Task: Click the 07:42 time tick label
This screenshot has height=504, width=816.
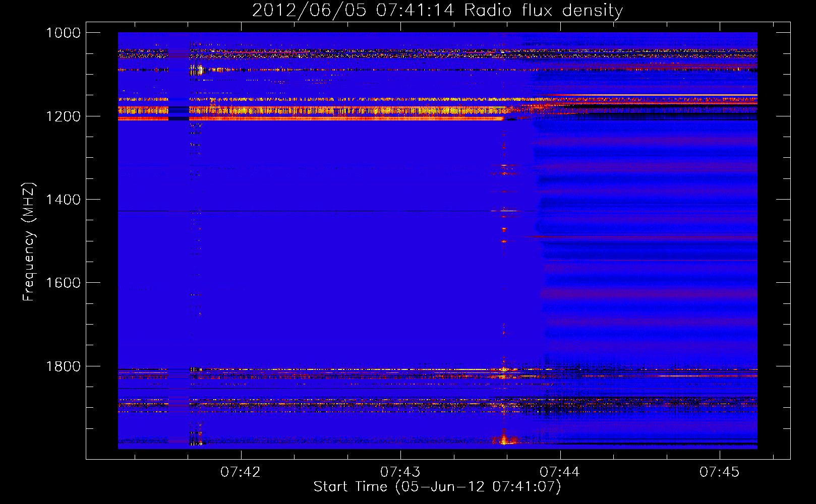Action: coord(241,472)
